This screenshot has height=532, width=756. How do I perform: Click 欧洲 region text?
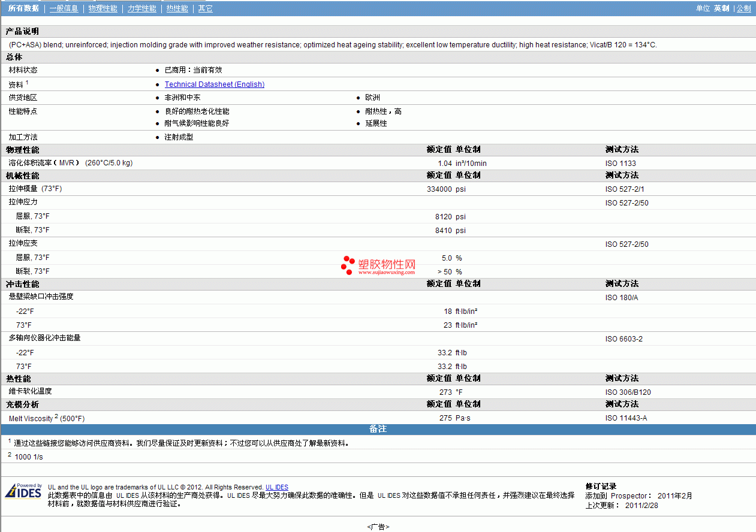pyautogui.click(x=372, y=97)
